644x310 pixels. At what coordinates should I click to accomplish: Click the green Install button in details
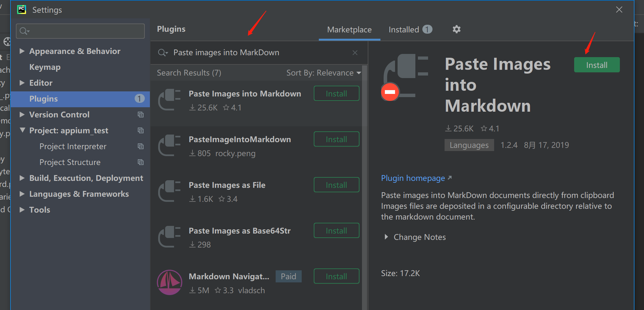(596, 65)
